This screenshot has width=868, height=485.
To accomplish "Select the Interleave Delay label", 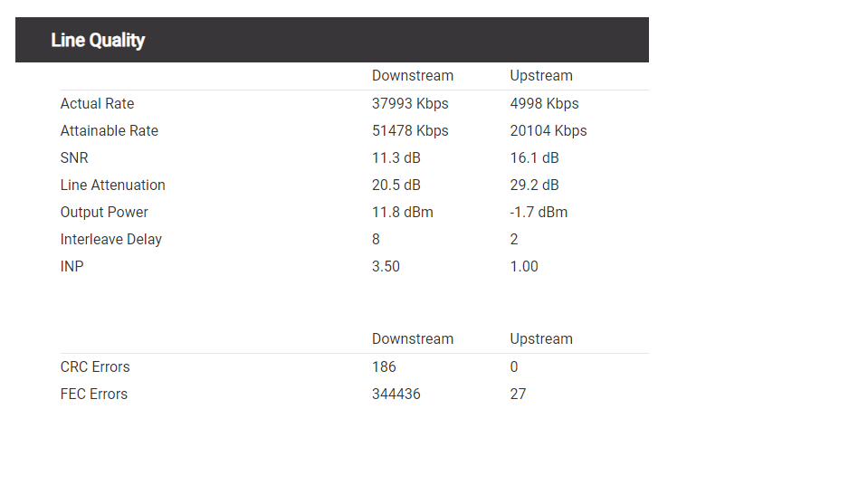I will [x=110, y=239].
